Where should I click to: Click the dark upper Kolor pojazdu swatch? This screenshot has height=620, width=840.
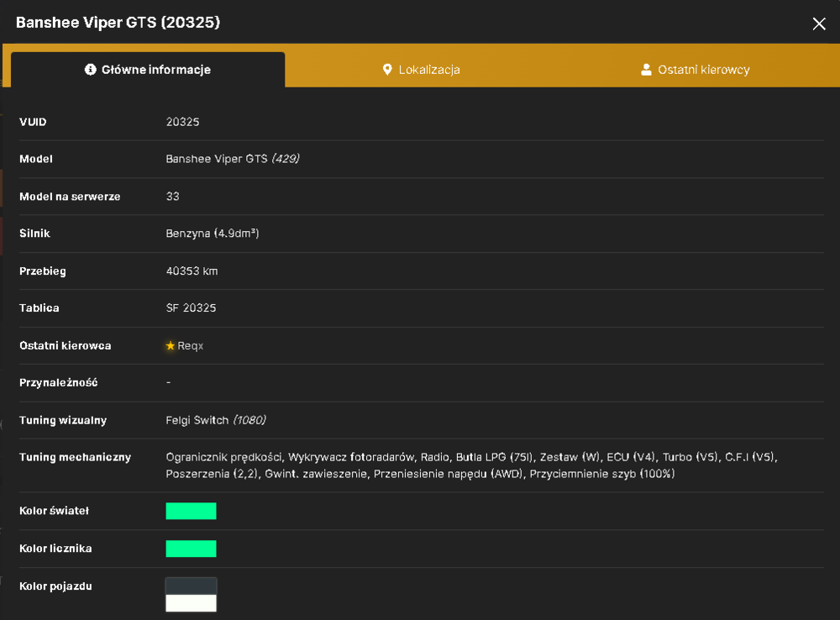pos(191,586)
